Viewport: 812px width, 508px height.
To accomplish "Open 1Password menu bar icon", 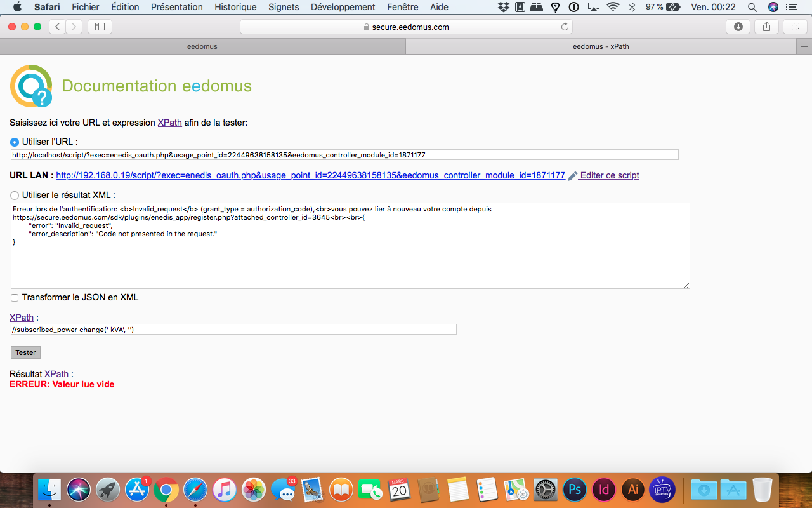I will [574, 7].
